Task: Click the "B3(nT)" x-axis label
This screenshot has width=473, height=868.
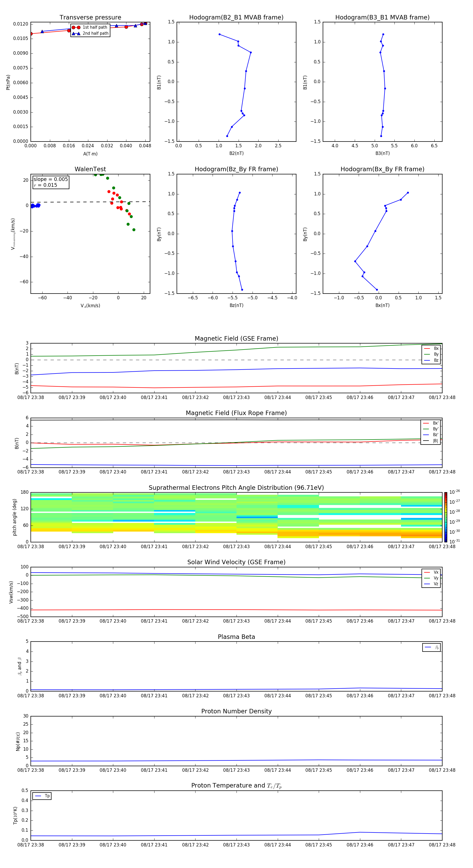Action: tap(382, 153)
